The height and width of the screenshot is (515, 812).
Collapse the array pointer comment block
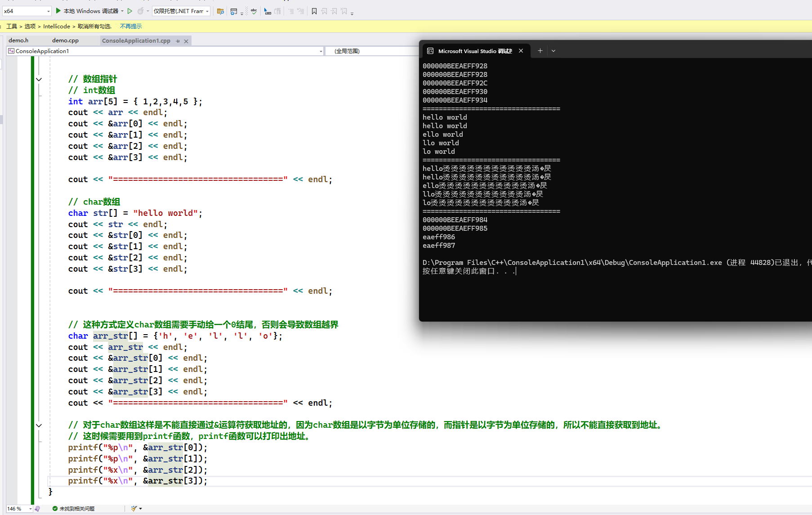click(x=39, y=80)
